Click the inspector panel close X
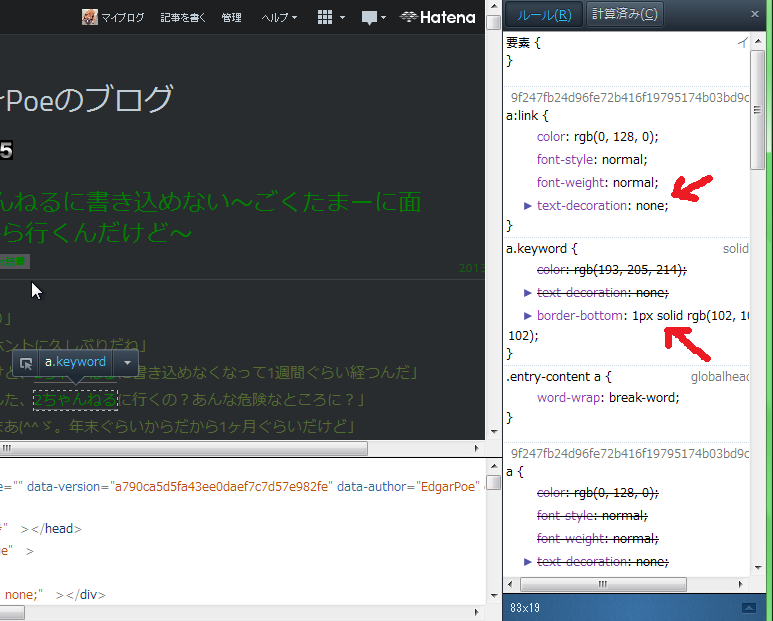This screenshot has width=773, height=621. click(x=755, y=14)
